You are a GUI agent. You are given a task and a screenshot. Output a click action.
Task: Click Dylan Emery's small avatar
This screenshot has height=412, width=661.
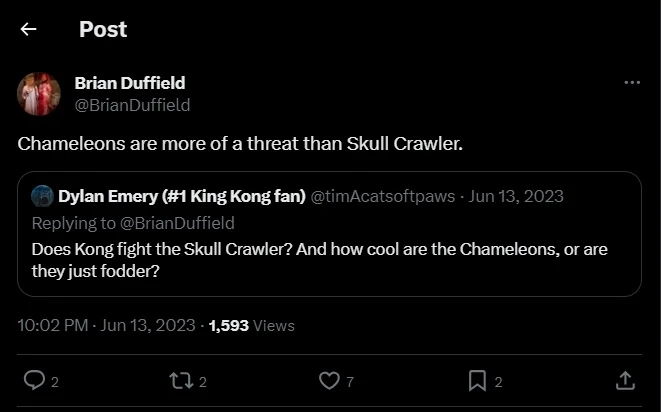pyautogui.click(x=42, y=195)
